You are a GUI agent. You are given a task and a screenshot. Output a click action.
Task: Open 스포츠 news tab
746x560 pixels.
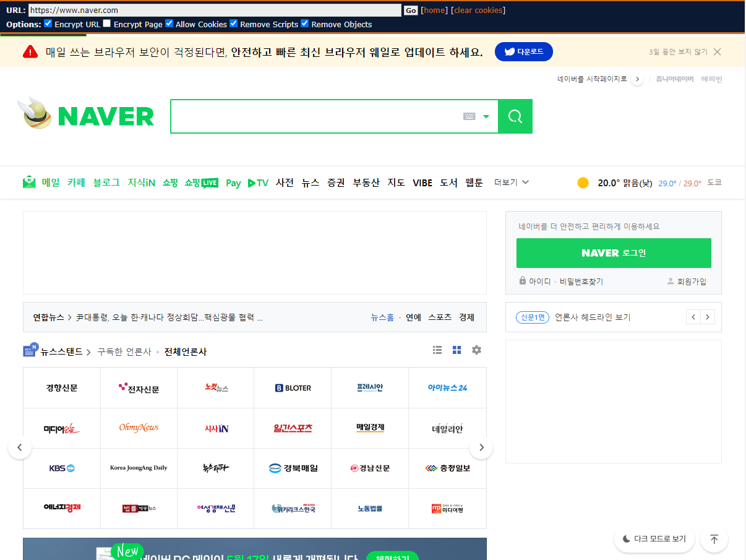pos(440,317)
